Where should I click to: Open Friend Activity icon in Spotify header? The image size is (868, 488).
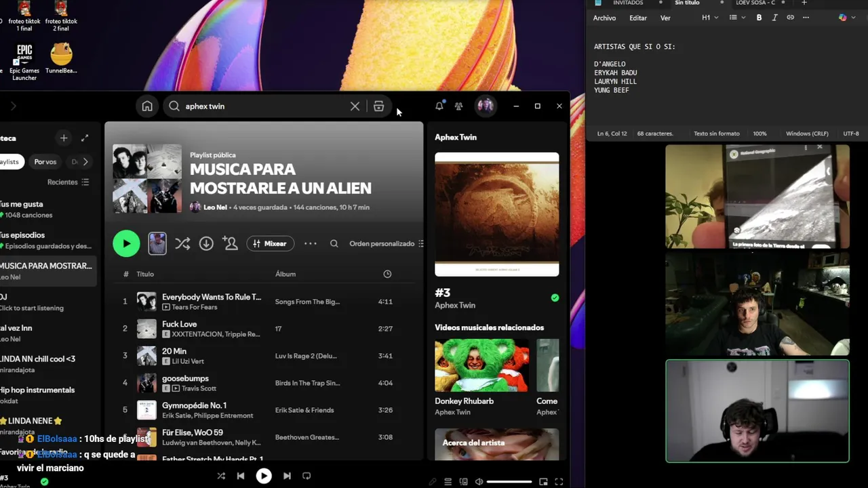pyautogui.click(x=459, y=106)
